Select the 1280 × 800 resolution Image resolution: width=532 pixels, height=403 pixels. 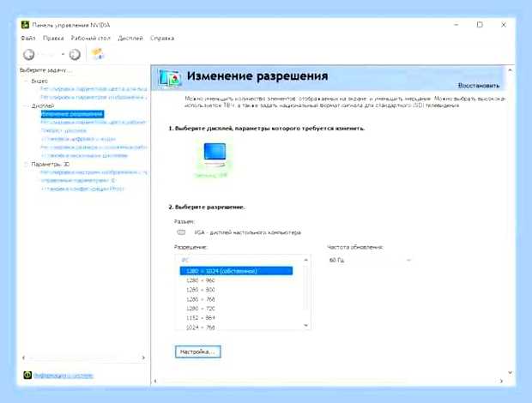pyautogui.click(x=201, y=290)
